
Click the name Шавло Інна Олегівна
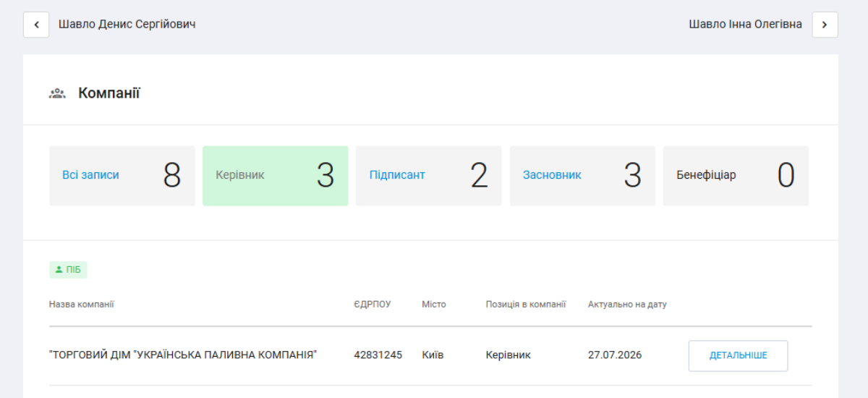tap(746, 25)
